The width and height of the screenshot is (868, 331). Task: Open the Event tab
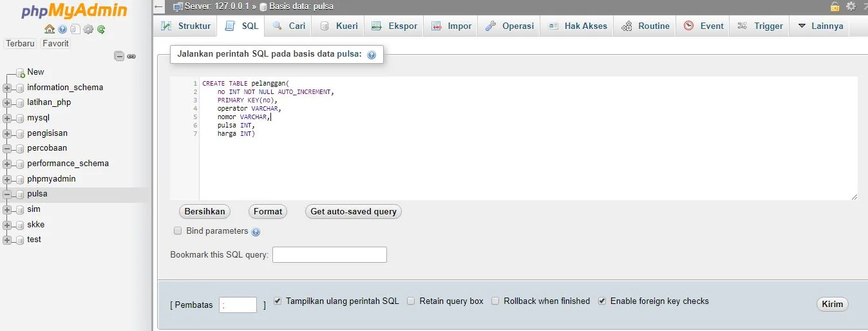click(704, 26)
